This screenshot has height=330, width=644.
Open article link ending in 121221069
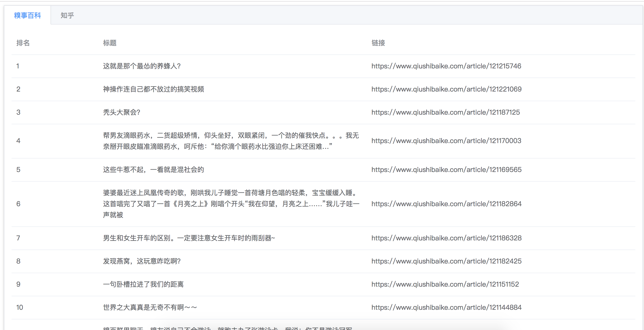point(446,89)
